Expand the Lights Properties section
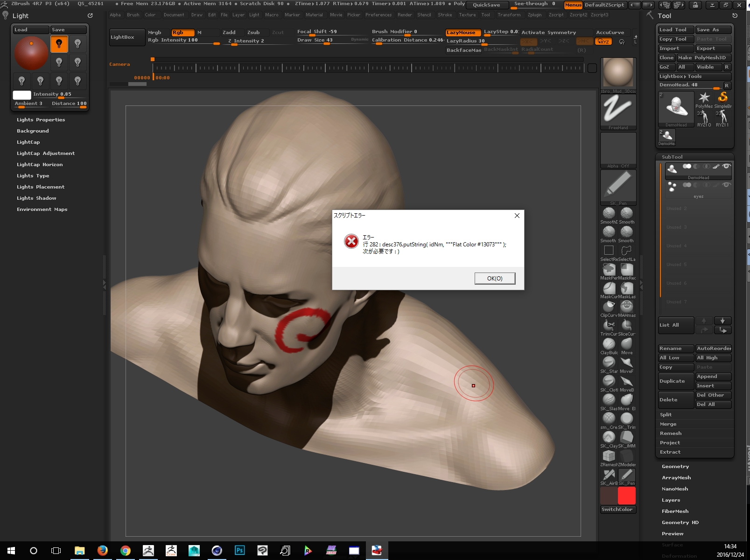Viewport: 750px width, 560px height. 41,120
